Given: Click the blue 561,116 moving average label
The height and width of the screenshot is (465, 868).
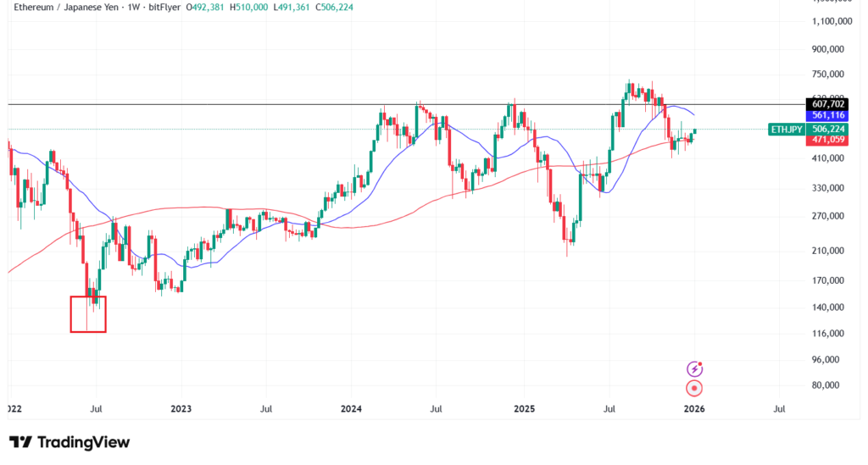Looking at the screenshot, I should (x=830, y=115).
